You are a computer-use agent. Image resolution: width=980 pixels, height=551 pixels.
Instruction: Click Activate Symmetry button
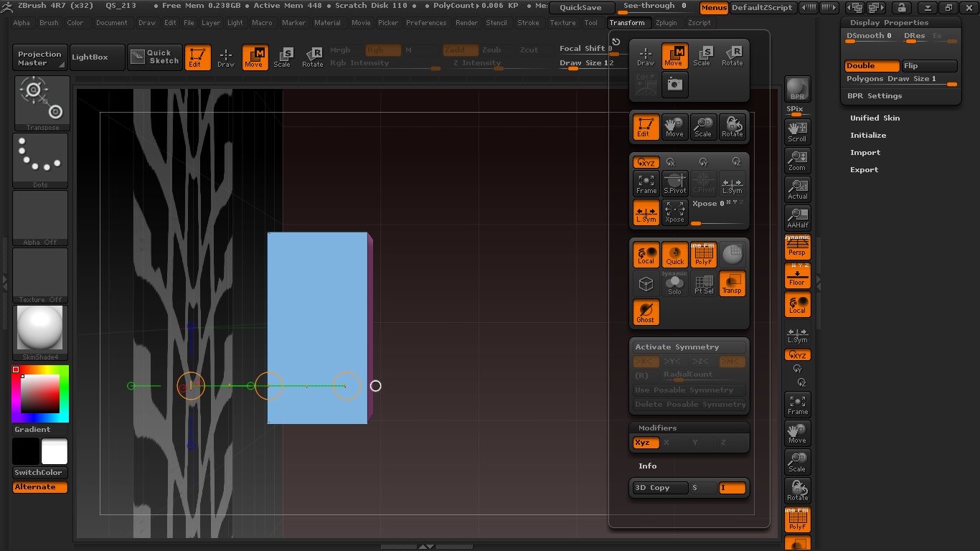(x=689, y=347)
